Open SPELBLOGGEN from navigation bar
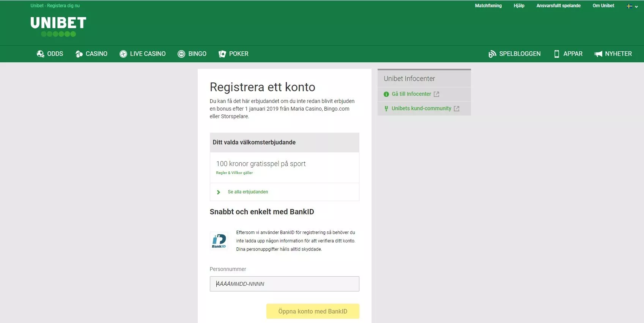 tap(515, 54)
